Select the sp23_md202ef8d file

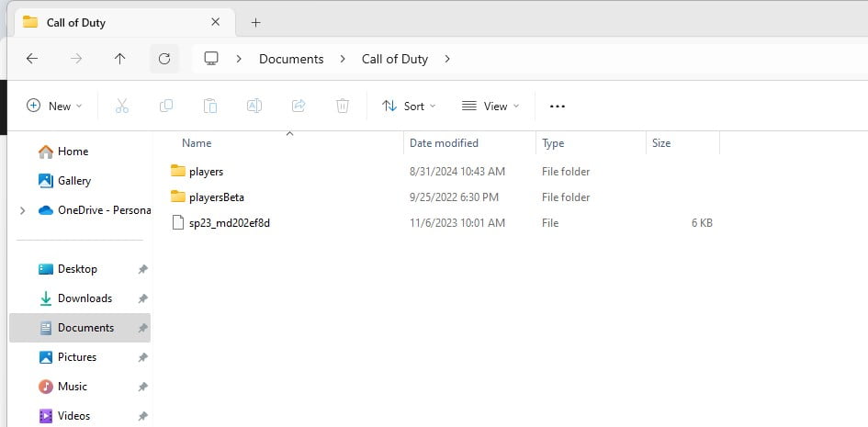click(229, 223)
